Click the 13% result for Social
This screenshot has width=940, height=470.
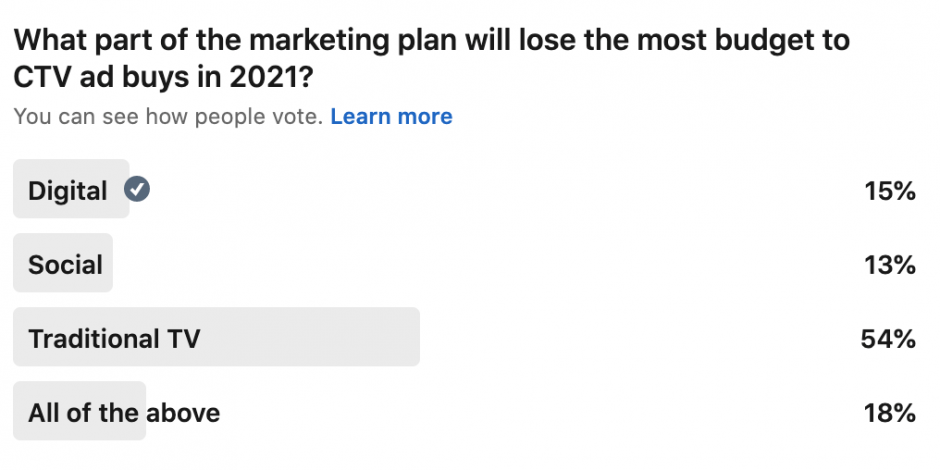tap(890, 265)
